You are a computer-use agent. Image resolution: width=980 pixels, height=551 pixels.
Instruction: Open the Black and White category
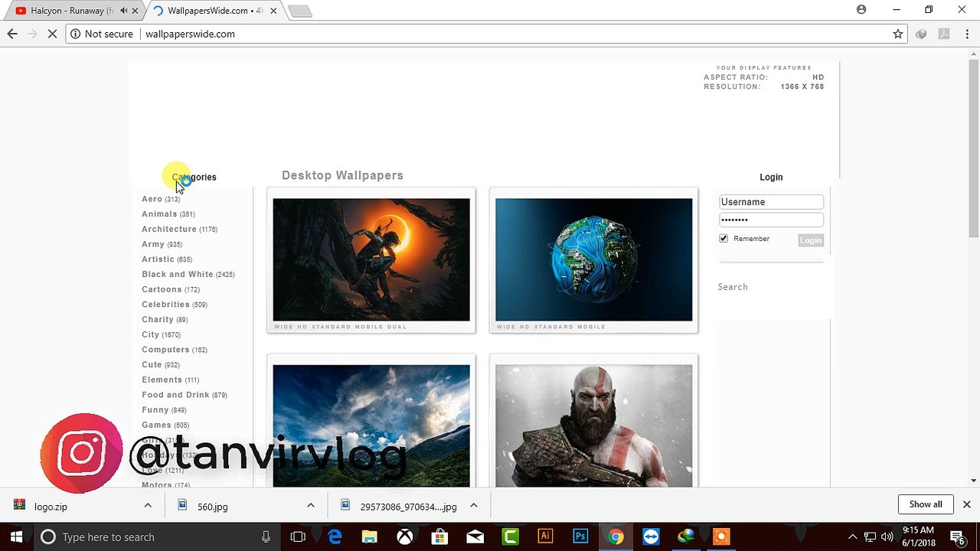[x=178, y=274]
